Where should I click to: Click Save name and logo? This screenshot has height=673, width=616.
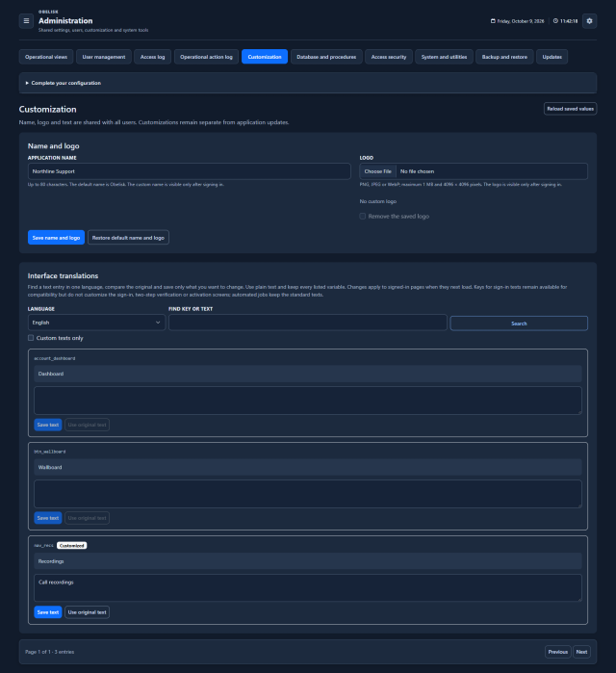(56, 238)
